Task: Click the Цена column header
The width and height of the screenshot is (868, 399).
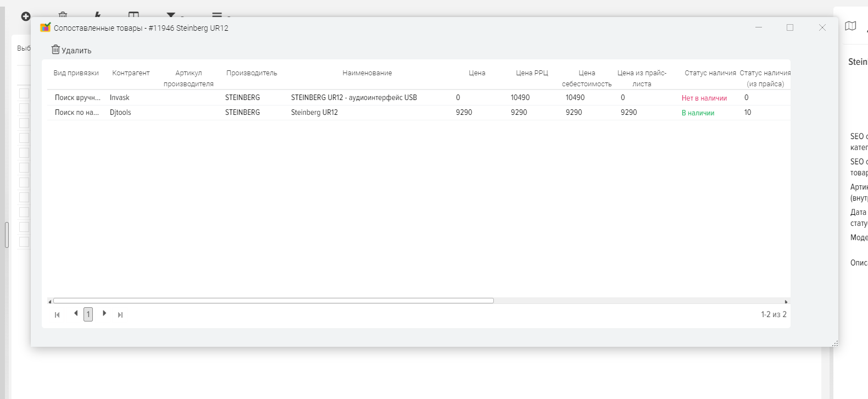Action: [477, 73]
